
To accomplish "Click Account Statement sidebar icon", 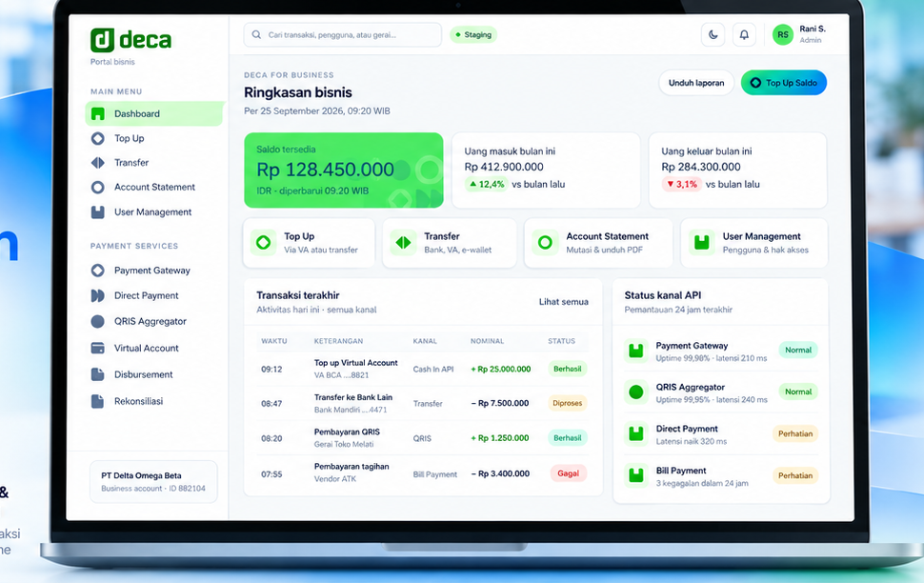I will 98,188.
